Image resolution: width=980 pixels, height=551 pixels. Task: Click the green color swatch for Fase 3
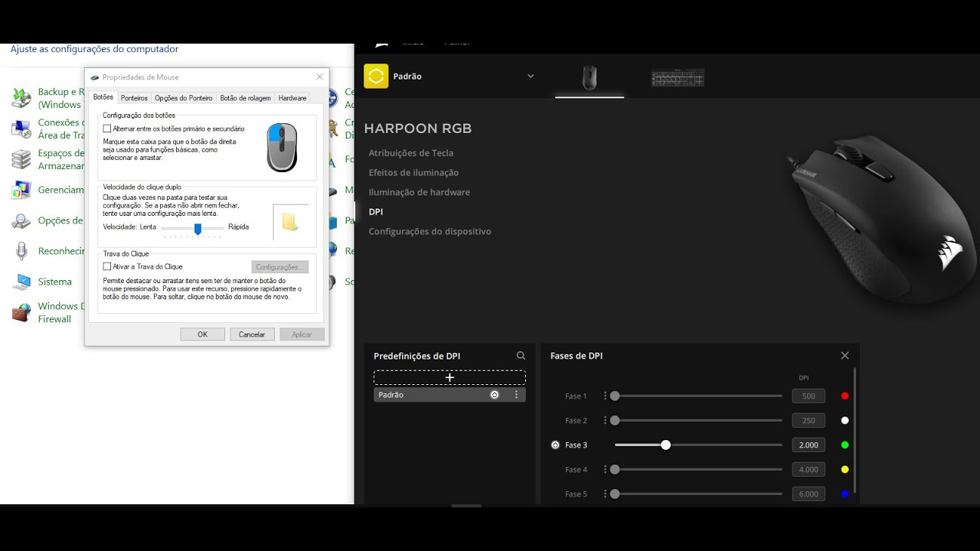coord(845,445)
